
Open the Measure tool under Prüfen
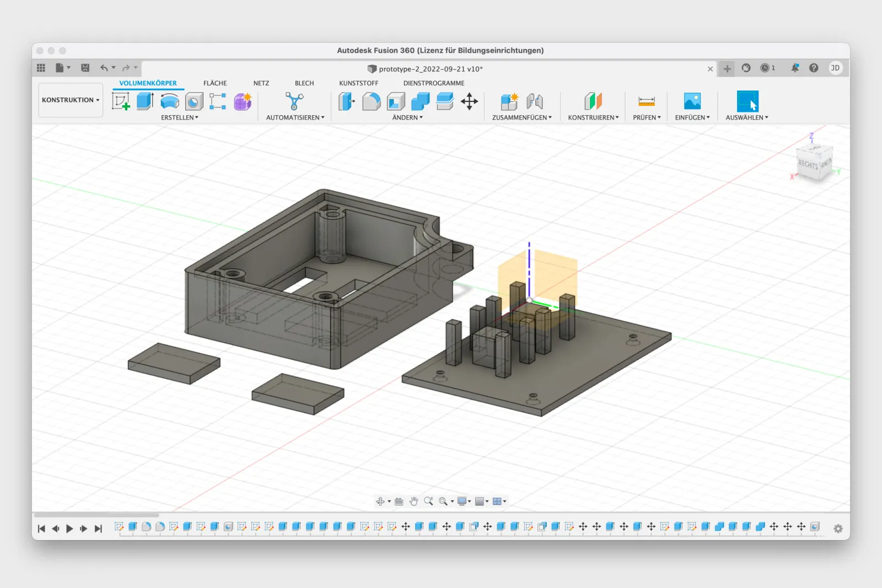(x=646, y=101)
